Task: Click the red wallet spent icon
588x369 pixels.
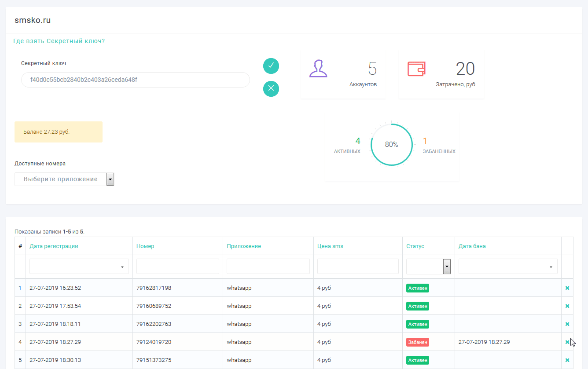Action: coord(416,69)
